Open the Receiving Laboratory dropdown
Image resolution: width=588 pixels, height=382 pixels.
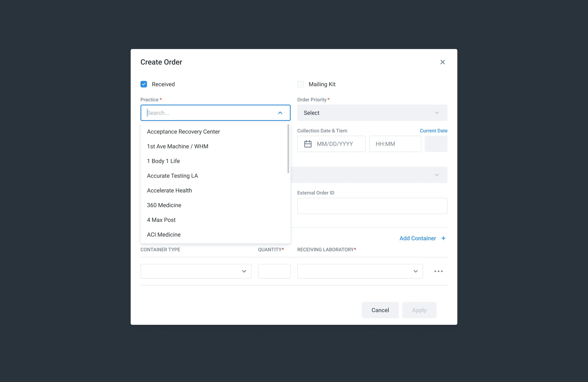tap(360, 271)
